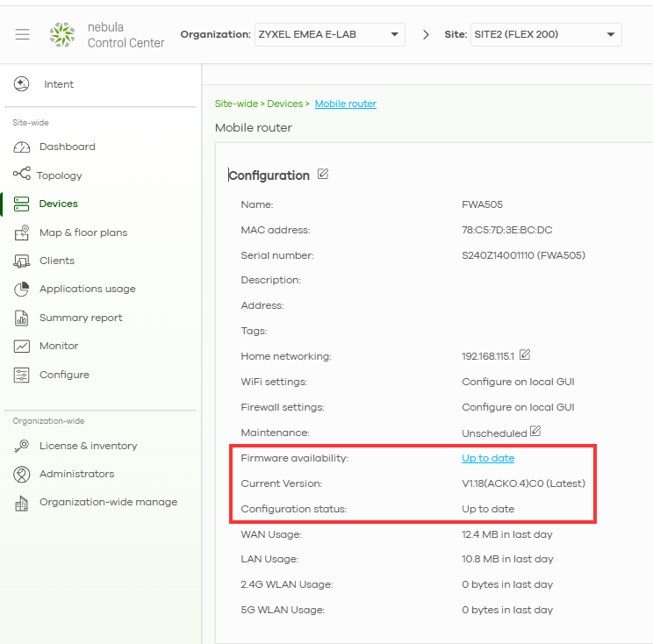Open the Organization dropdown ZYXEL EMEA E-LAB
The height and width of the screenshot is (644, 653).
(330, 34)
